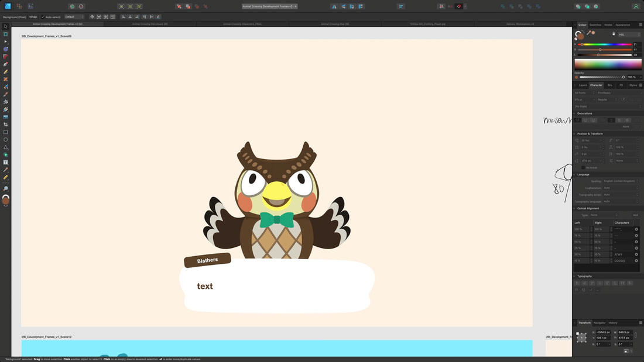The image size is (644, 362).
Task: Toggle the Auto-select checkbox
Action: [42, 17]
